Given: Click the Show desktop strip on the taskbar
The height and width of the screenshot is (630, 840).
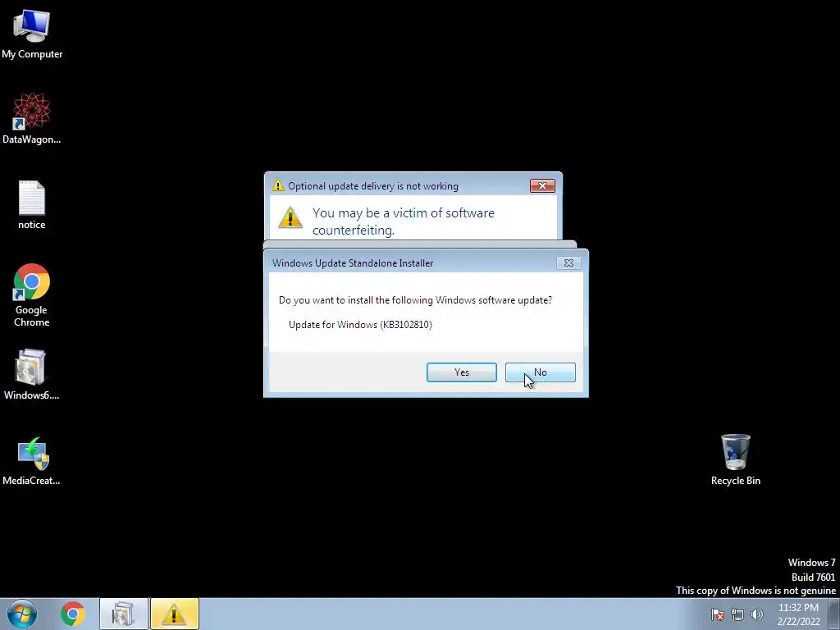Looking at the screenshot, I should tap(834, 614).
